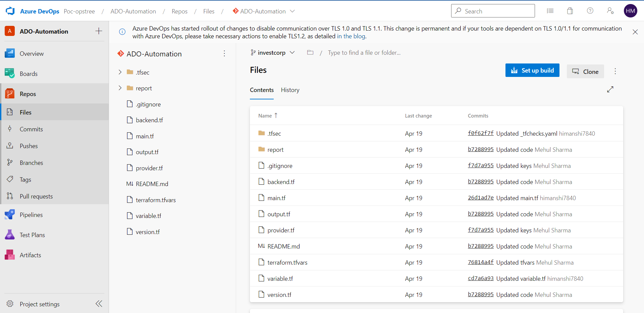The image size is (644, 313).
Task: Open Pipelines in the sidebar
Action: (x=54, y=215)
